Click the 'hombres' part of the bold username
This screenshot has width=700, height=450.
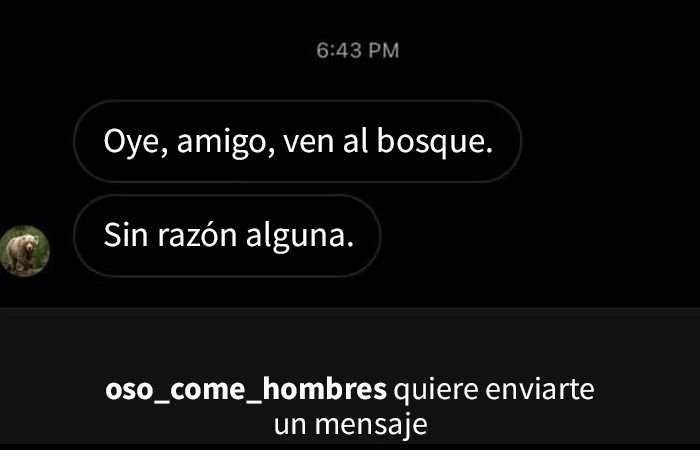[324, 389]
